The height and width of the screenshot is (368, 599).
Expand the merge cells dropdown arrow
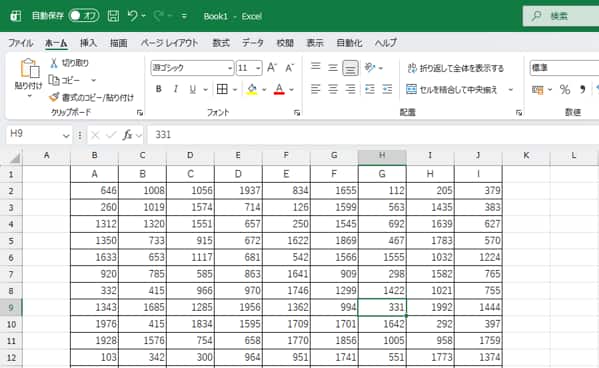(511, 90)
